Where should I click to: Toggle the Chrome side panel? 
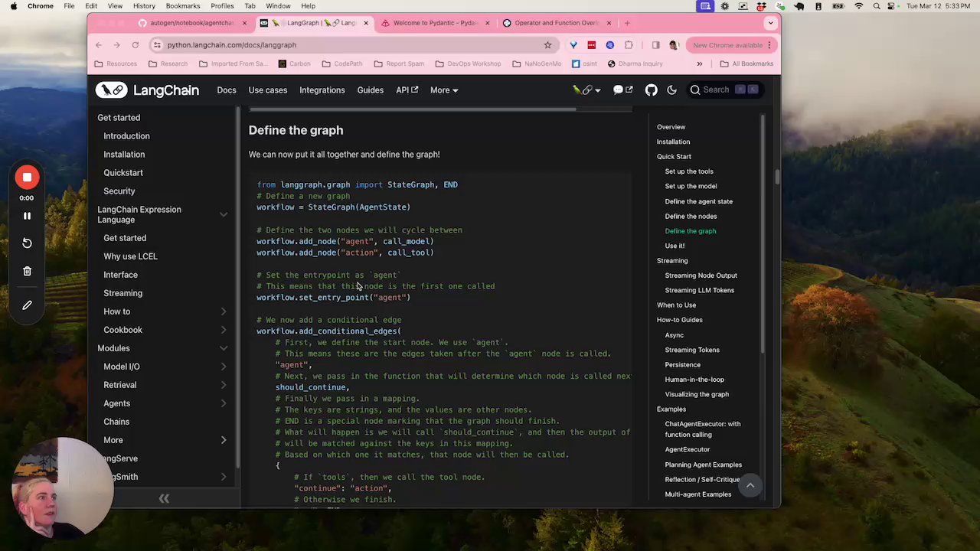click(x=655, y=45)
